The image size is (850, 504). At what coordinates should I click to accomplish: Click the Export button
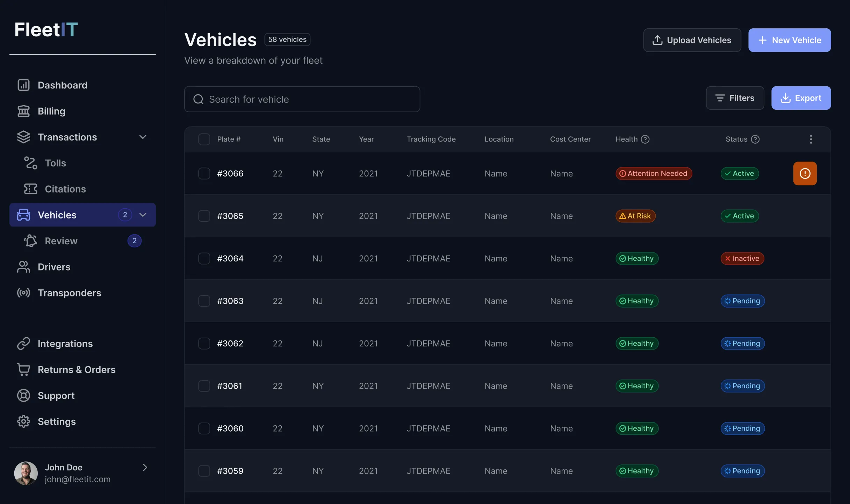pyautogui.click(x=801, y=98)
